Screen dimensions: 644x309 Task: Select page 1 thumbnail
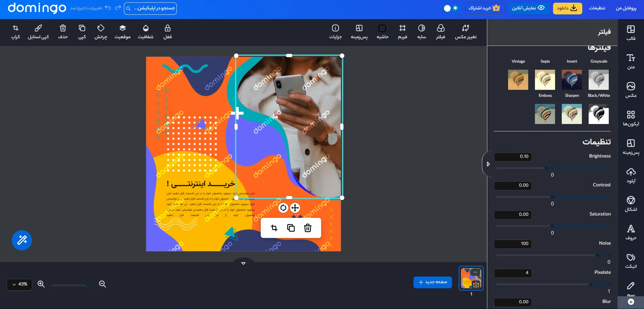[x=471, y=278]
